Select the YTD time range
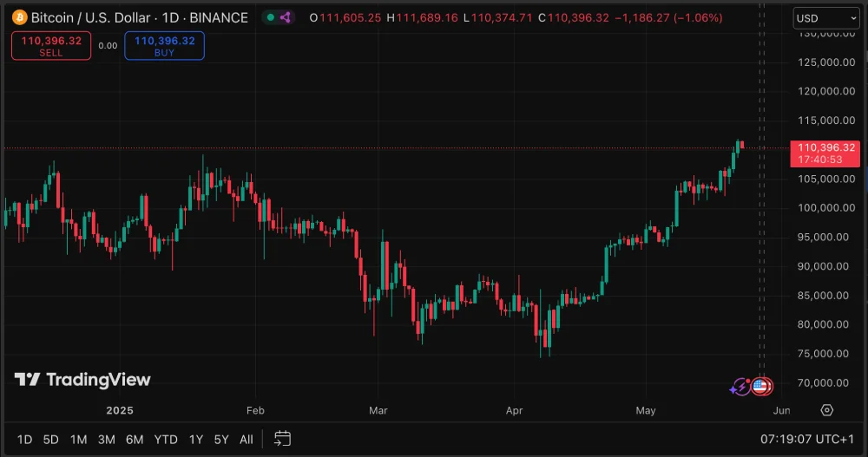The image size is (868, 457). coord(166,440)
